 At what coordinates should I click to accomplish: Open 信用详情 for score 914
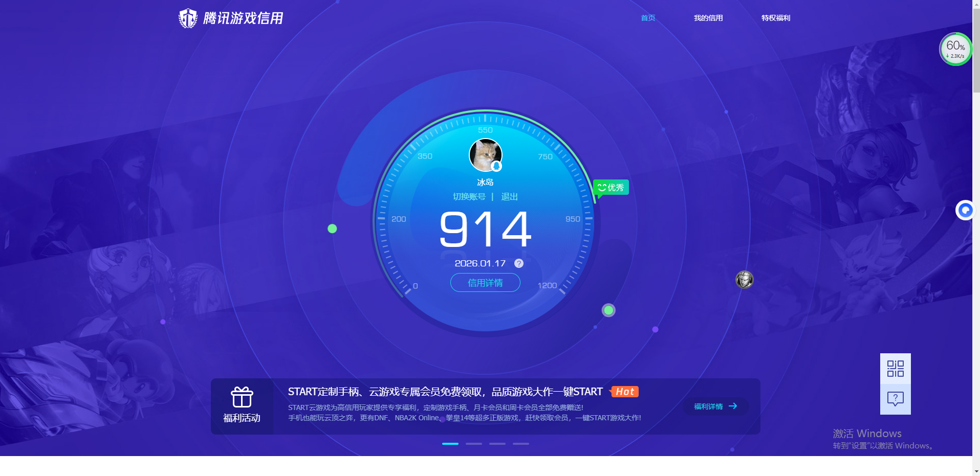pos(485,283)
